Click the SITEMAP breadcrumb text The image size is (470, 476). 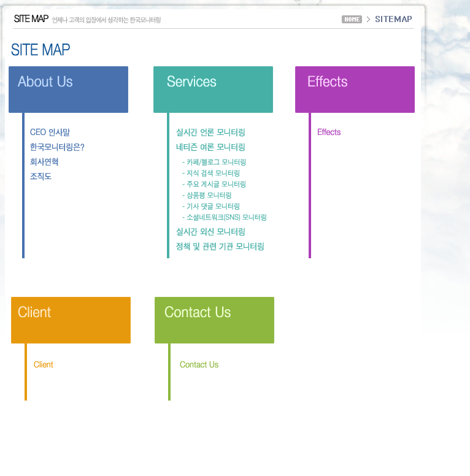tap(393, 19)
